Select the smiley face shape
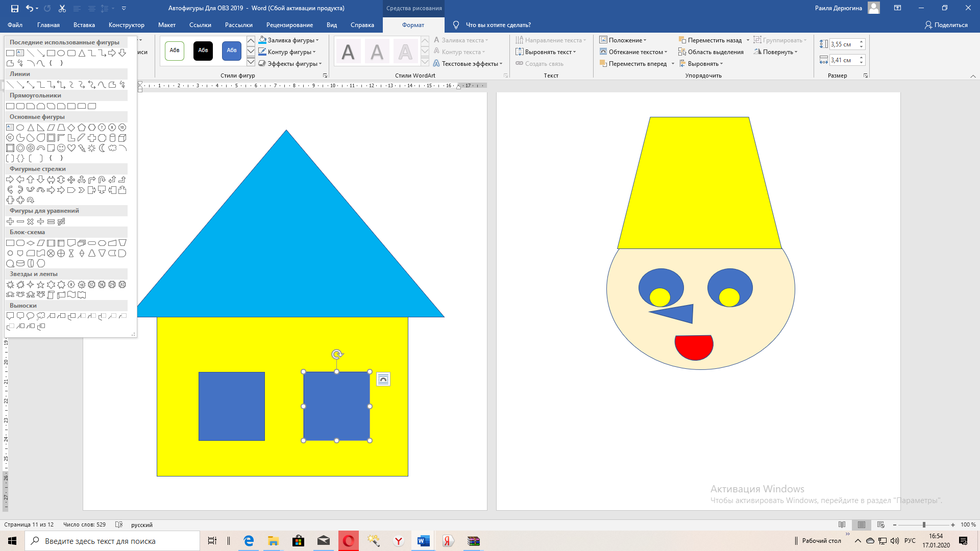 [61, 148]
